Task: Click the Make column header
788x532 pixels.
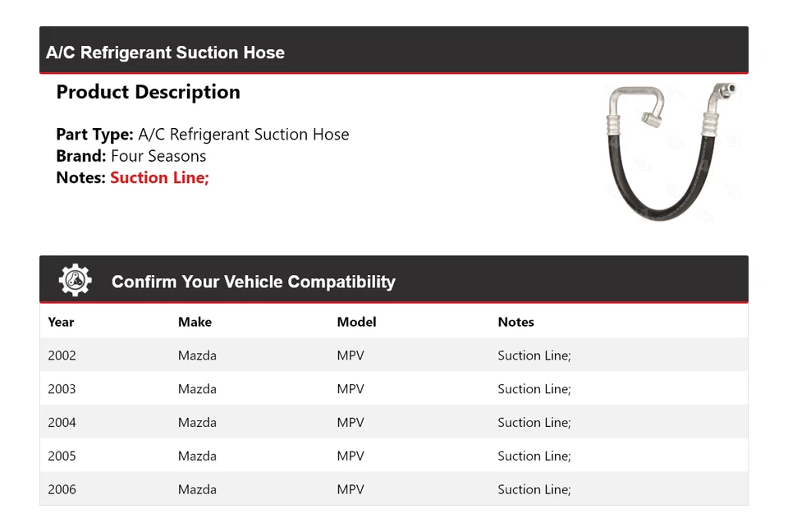Action: pos(195,322)
